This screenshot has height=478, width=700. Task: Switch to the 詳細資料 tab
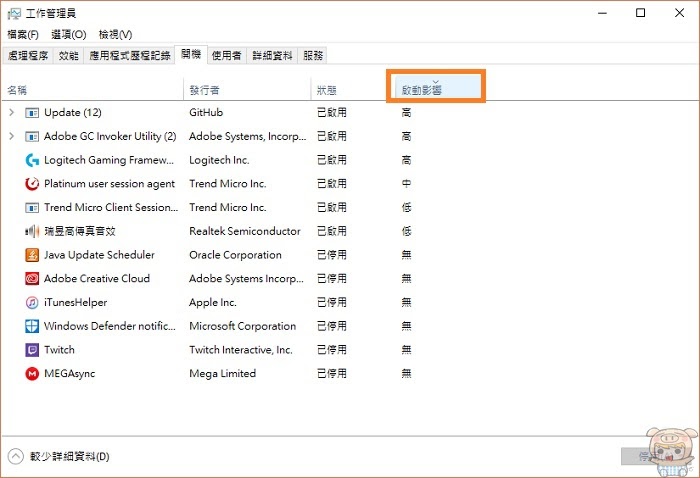coord(272,55)
